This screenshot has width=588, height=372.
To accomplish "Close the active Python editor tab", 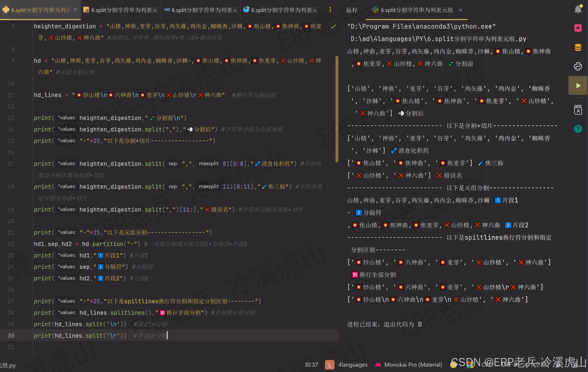I will coord(75,10).
